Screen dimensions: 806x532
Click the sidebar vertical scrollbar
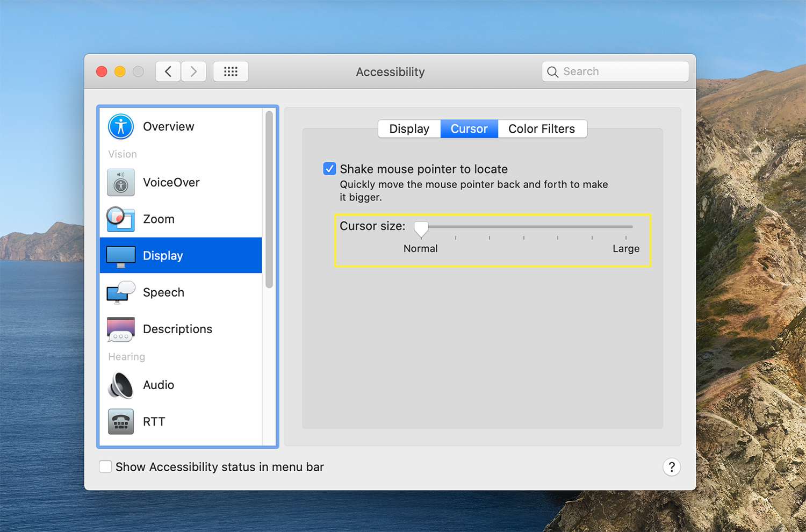[269, 199]
